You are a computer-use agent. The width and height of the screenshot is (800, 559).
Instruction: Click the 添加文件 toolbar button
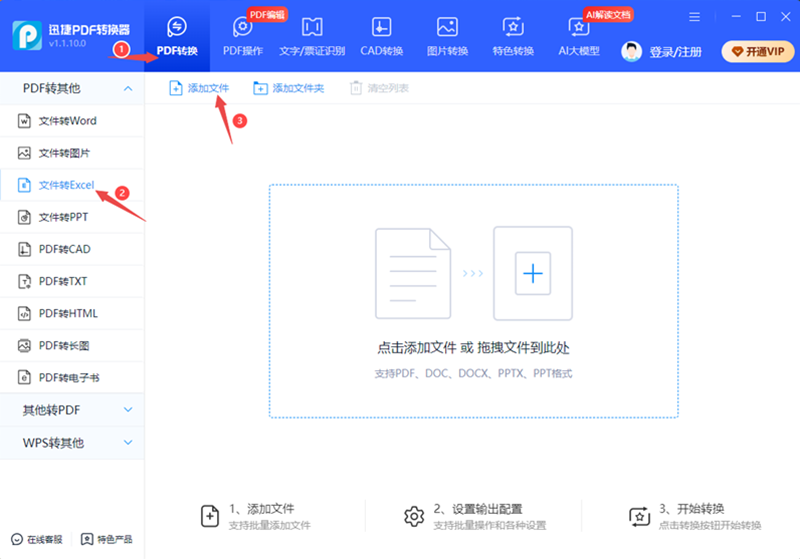point(199,88)
